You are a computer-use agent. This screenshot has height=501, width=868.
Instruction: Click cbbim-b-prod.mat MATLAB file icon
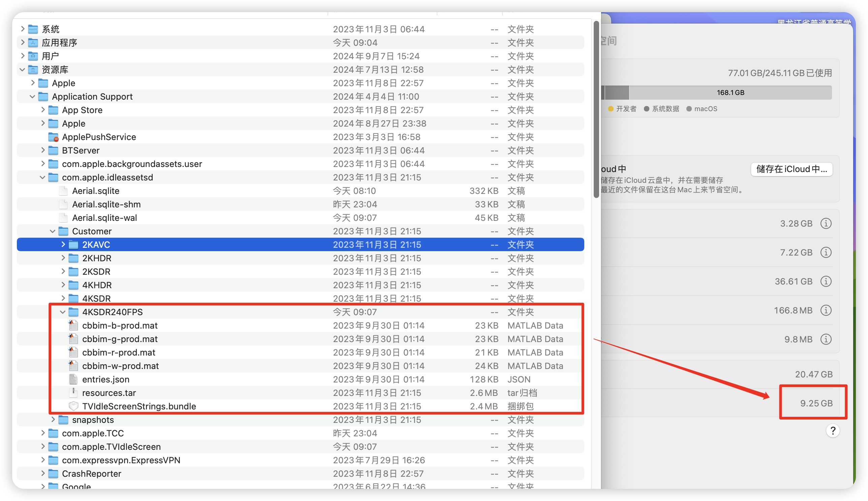point(73,326)
